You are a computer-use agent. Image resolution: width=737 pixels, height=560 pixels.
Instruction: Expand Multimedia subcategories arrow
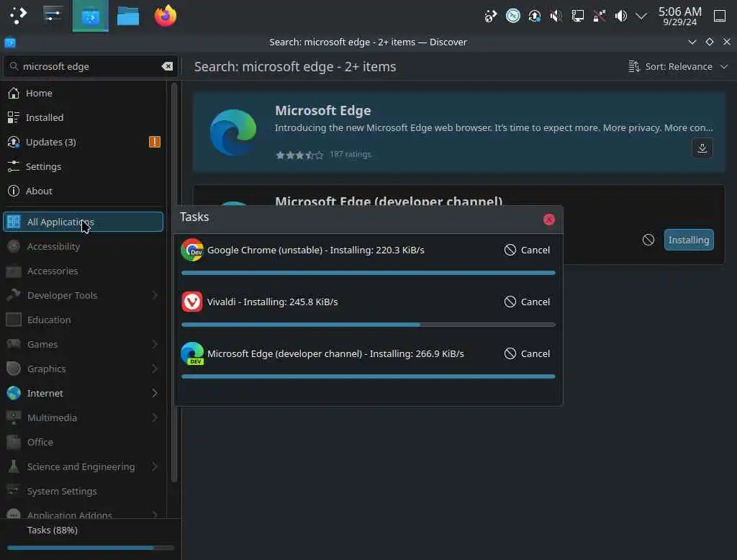click(155, 417)
